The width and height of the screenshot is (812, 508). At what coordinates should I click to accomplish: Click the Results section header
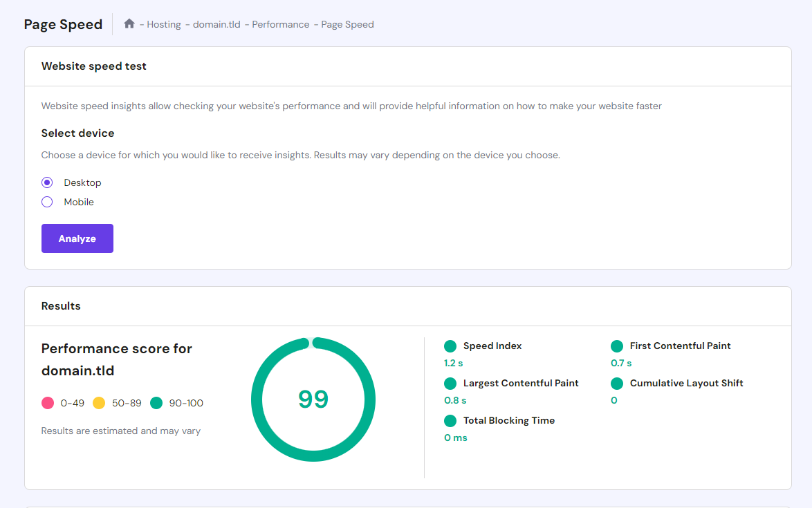tap(61, 305)
